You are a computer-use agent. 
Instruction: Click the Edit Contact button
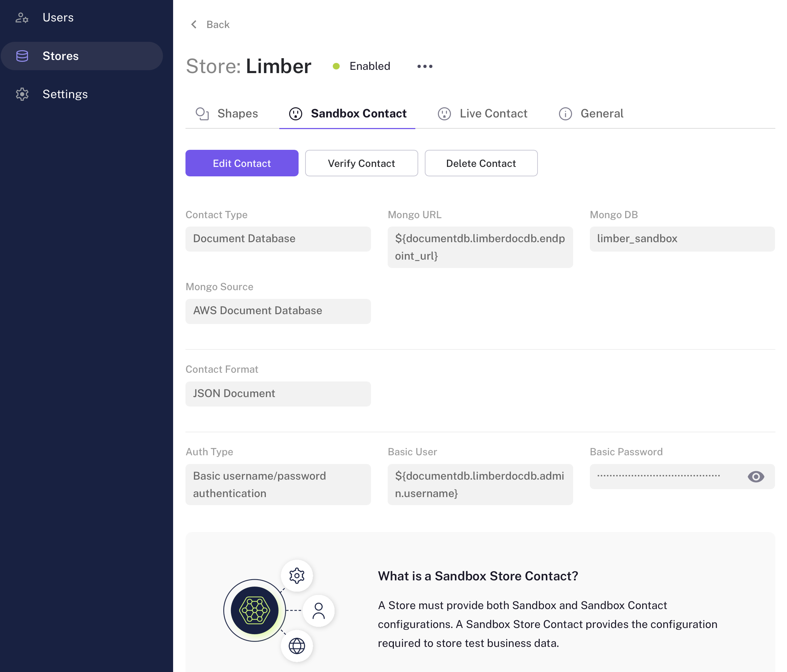pos(242,163)
